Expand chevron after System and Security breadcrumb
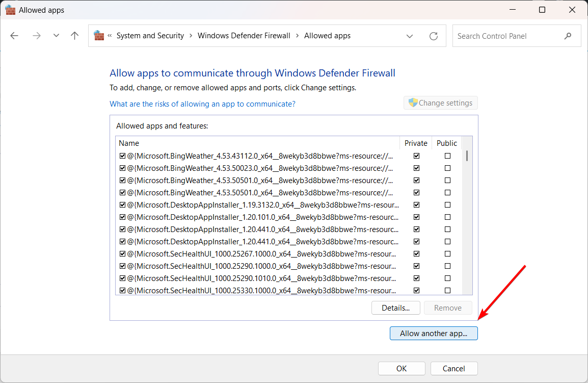 191,36
